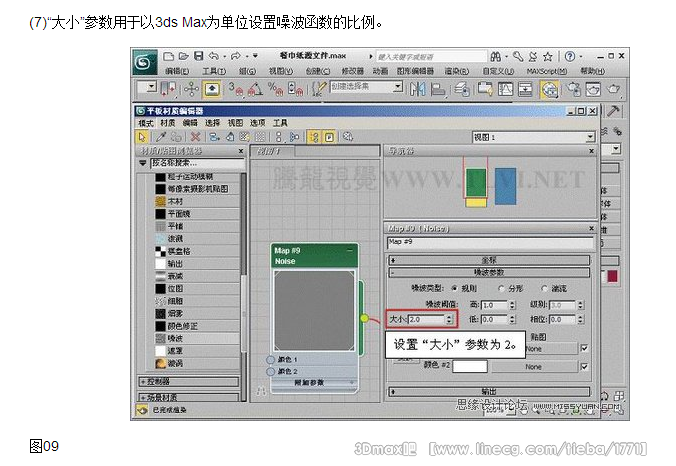Screen dimensions: 676x466
Task: Toggle the checkbox beside color #1 map
Action: pos(585,348)
